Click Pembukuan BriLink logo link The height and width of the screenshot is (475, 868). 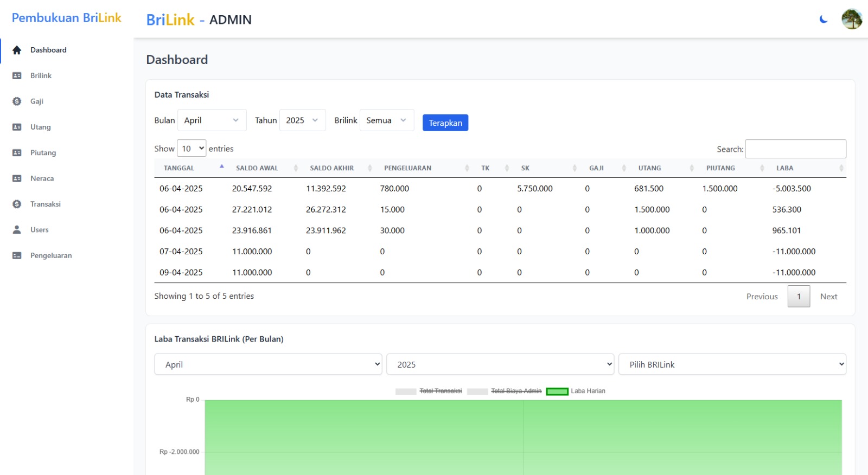click(67, 18)
